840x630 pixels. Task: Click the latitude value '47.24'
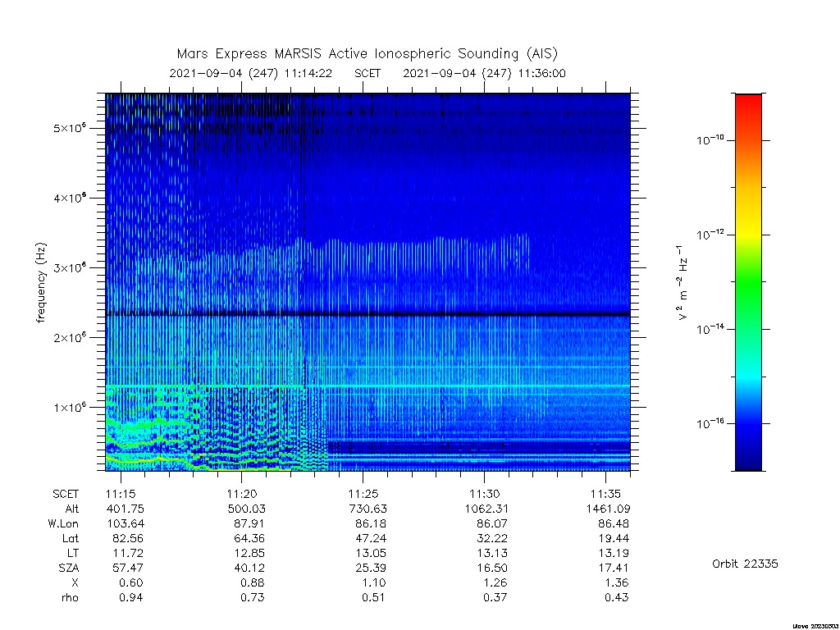371,538
